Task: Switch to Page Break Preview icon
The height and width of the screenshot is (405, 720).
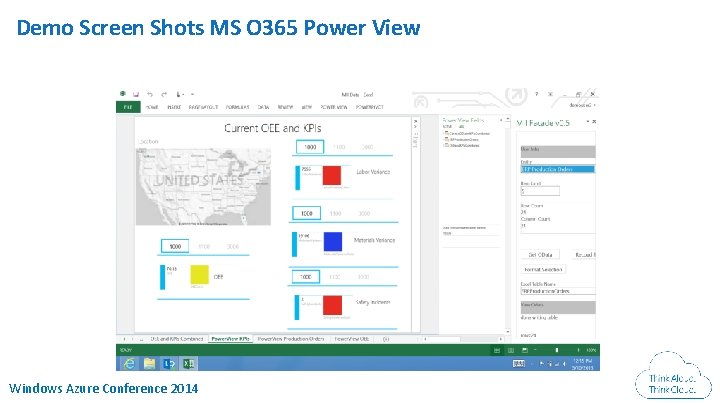Action: pyautogui.click(x=525, y=350)
